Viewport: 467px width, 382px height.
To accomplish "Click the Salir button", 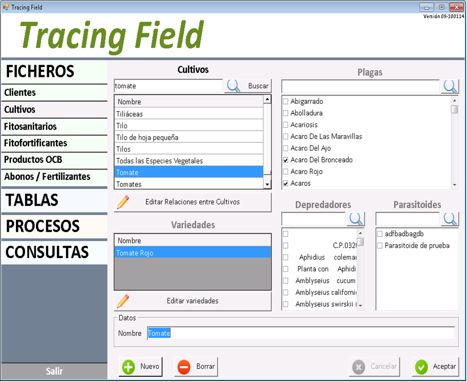I will point(54,371).
